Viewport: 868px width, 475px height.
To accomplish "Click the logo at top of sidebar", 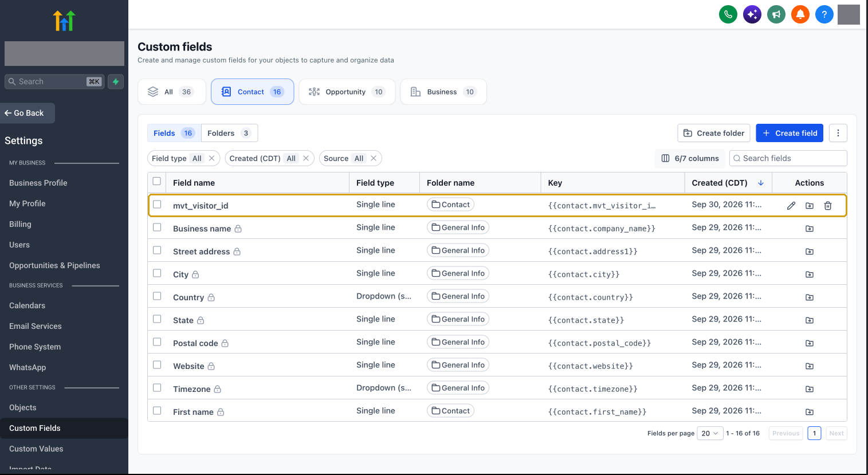I will coord(64,21).
